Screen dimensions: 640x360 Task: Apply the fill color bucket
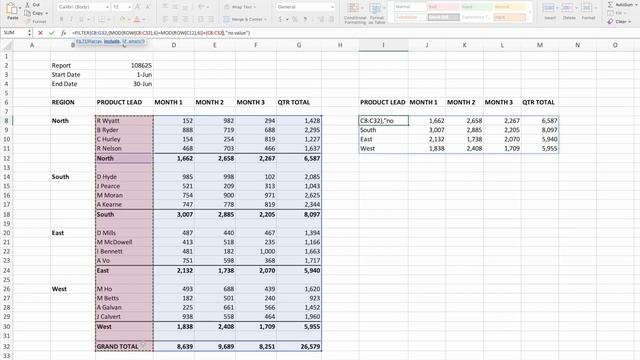122,19
